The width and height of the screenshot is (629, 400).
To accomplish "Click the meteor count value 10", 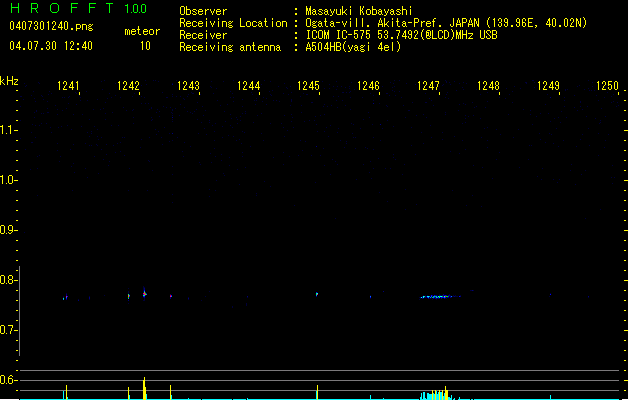I will 145,46.
